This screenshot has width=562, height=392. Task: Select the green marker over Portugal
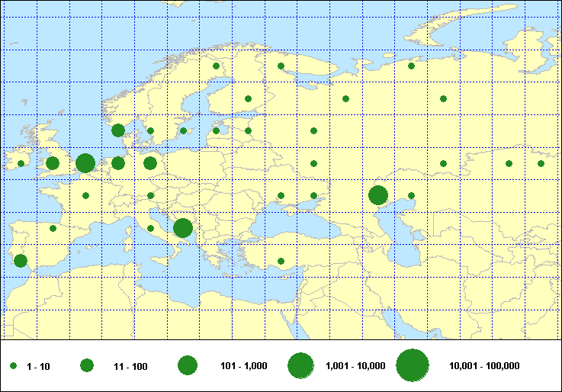(x=21, y=261)
